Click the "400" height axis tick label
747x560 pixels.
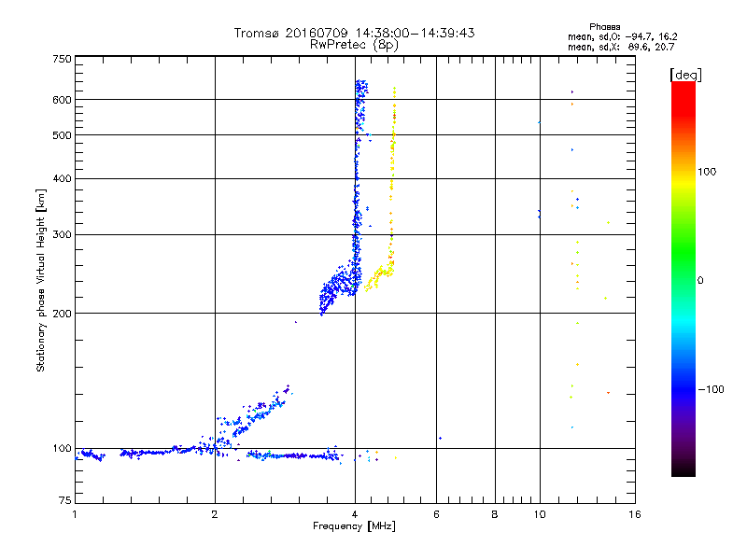coord(62,179)
